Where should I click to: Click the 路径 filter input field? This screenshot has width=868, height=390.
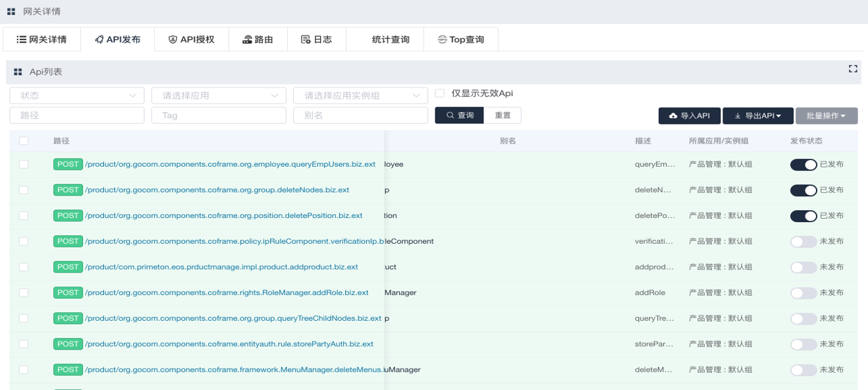(x=76, y=115)
